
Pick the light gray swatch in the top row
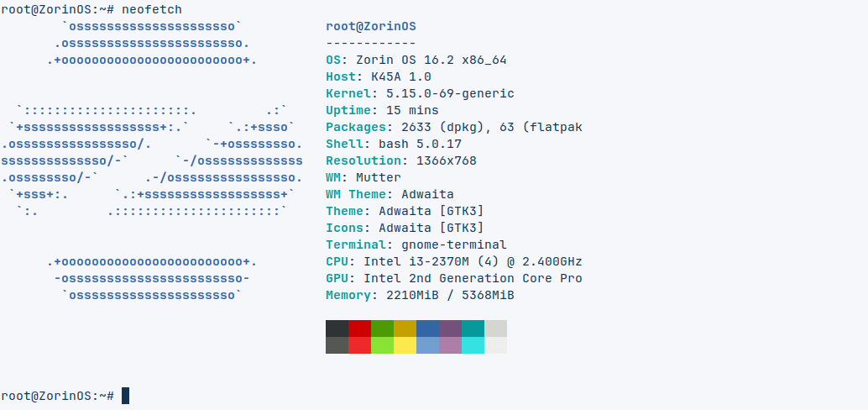(495, 329)
